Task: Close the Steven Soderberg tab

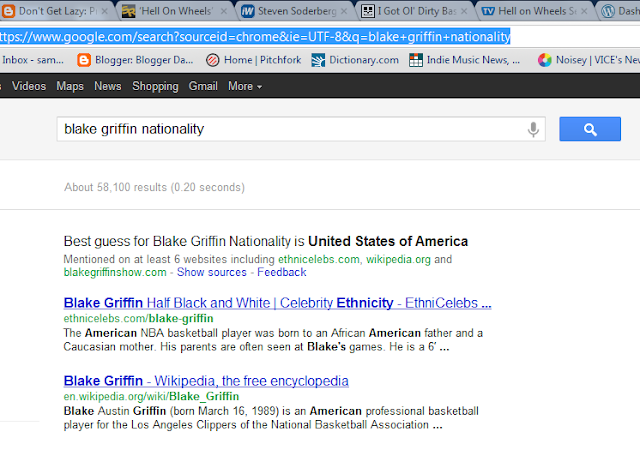Action: (344, 11)
